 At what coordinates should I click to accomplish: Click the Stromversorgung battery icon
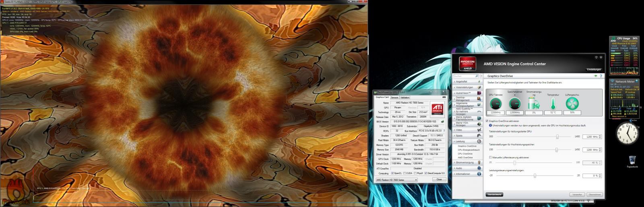tap(533, 103)
